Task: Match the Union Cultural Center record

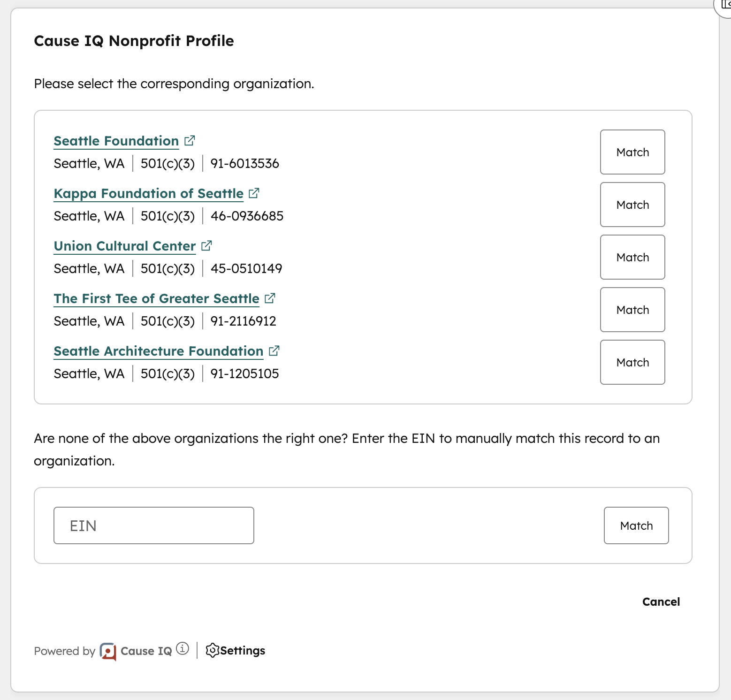Action: click(x=632, y=257)
